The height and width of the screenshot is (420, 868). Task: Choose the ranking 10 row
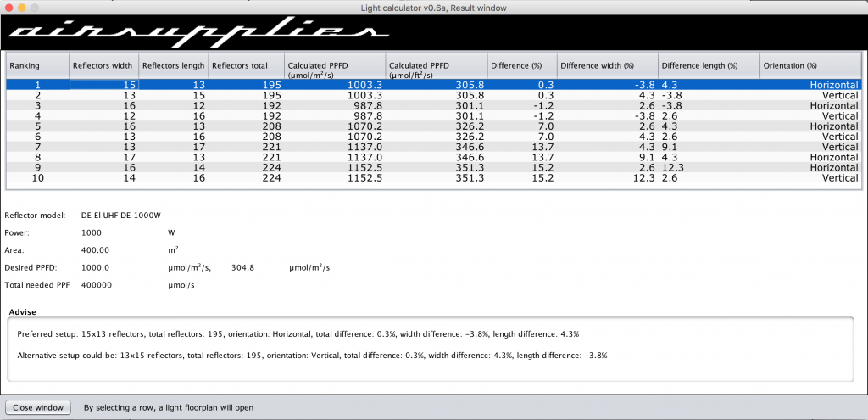(424, 178)
